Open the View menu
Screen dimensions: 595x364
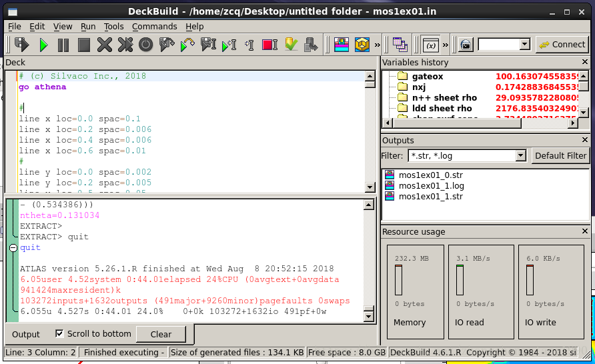coord(63,27)
